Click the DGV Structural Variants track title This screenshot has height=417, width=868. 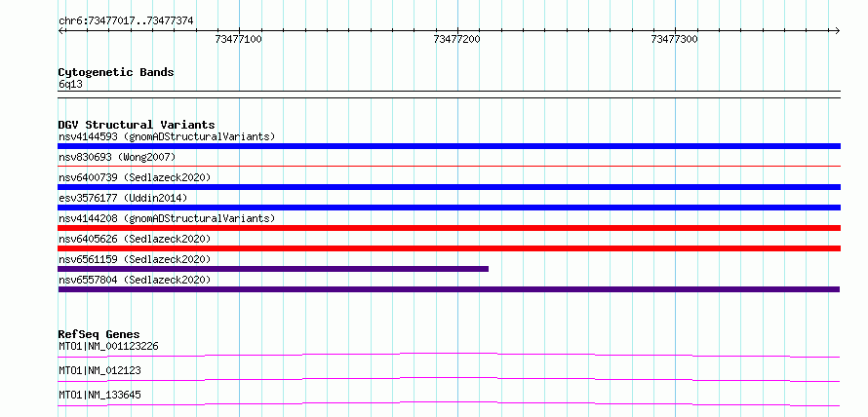pyautogui.click(x=137, y=125)
